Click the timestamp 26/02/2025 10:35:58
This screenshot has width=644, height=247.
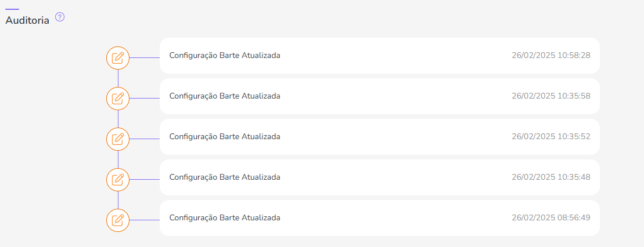pos(551,96)
